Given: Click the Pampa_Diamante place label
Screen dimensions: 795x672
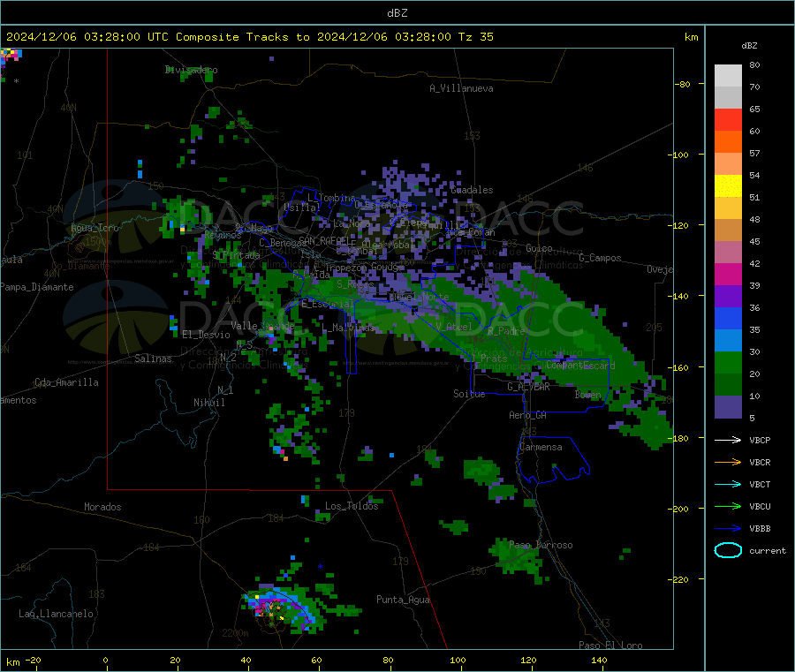Looking at the screenshot, I should 37,287.
